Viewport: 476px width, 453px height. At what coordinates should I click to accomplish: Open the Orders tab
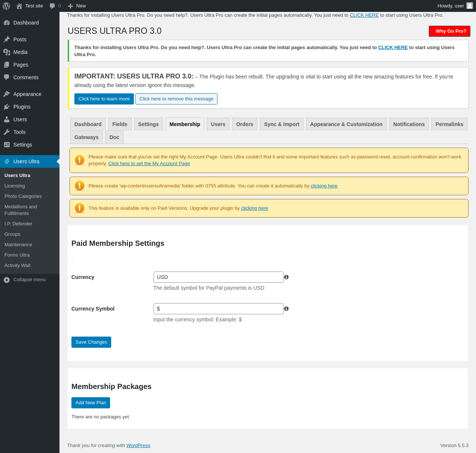[x=245, y=124]
